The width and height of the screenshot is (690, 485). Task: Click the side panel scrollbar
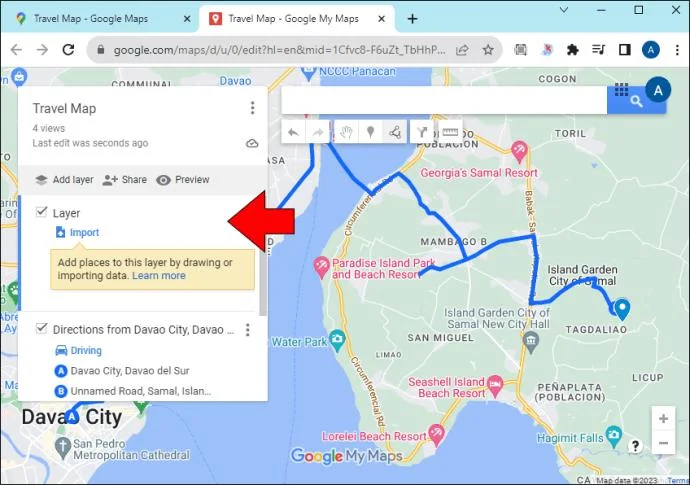[263, 282]
